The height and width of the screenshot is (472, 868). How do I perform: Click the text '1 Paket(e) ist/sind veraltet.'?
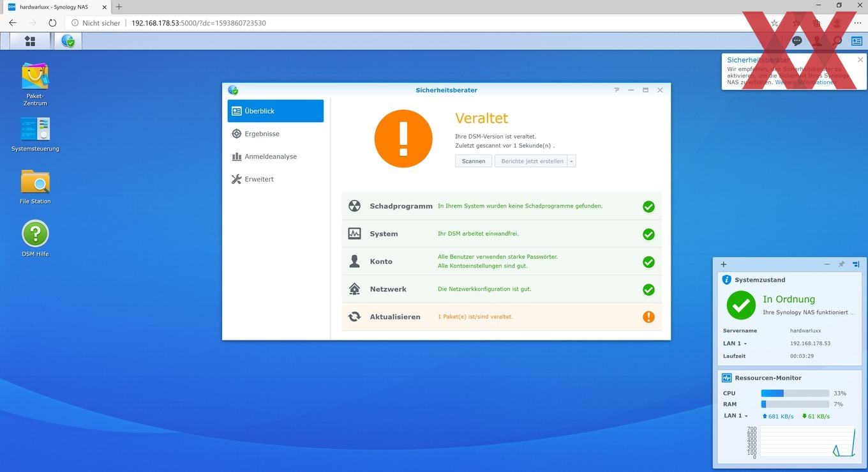(475, 317)
